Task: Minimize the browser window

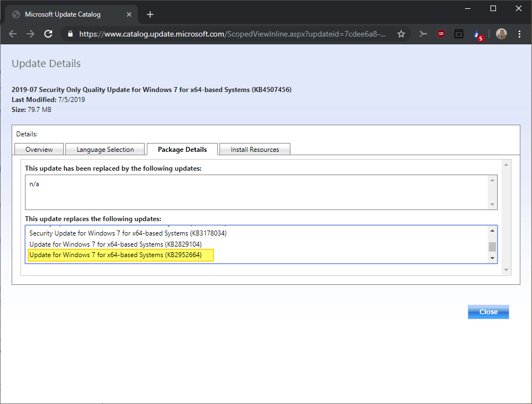Action: (468, 8)
